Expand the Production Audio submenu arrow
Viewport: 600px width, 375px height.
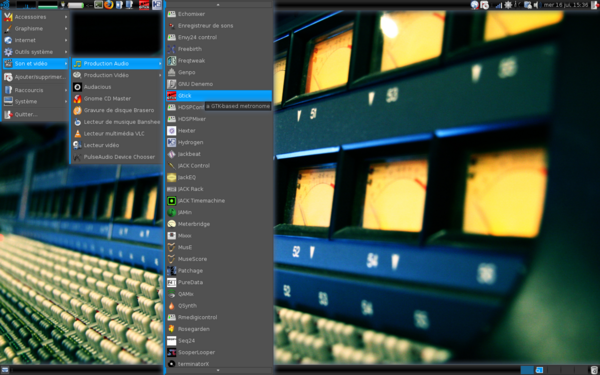[160, 64]
